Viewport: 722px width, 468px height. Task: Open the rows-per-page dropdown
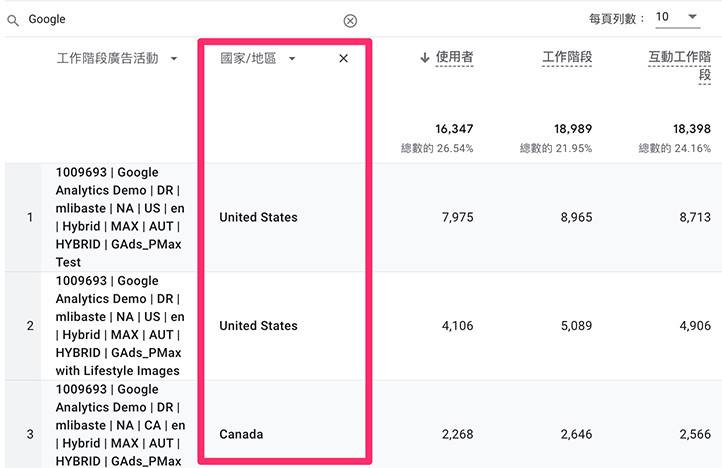(677, 17)
